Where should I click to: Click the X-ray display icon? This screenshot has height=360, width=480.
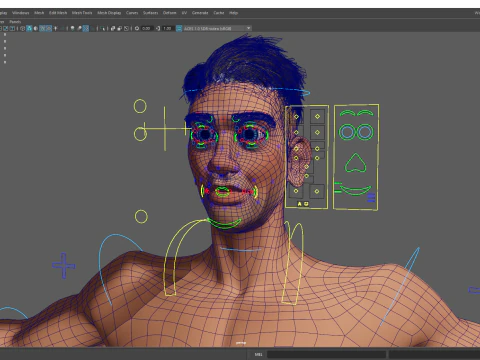[113, 28]
